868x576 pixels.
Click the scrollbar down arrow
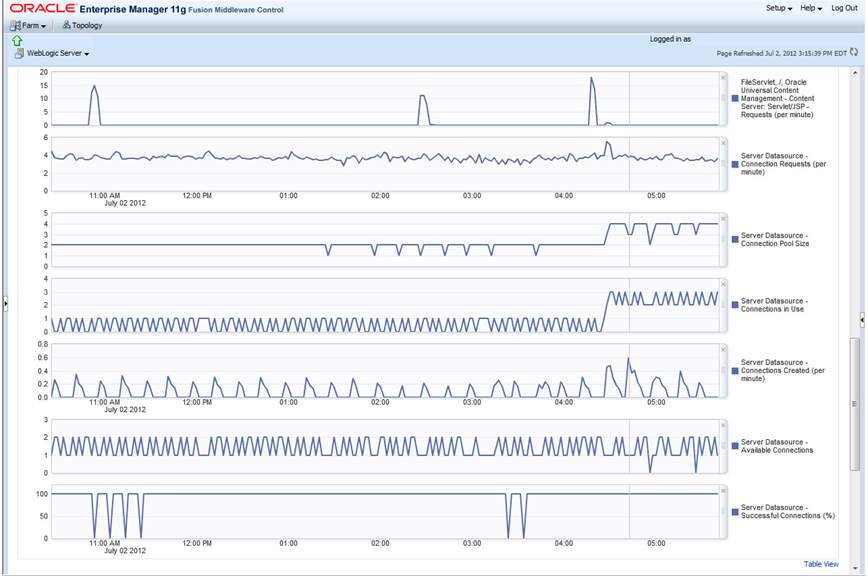tap(855, 568)
